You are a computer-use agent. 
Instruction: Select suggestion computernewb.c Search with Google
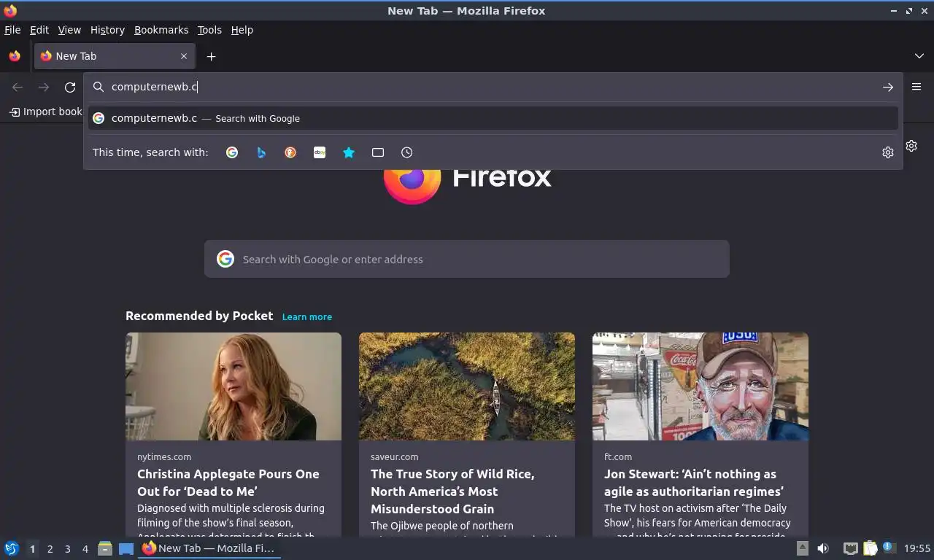[493, 118]
